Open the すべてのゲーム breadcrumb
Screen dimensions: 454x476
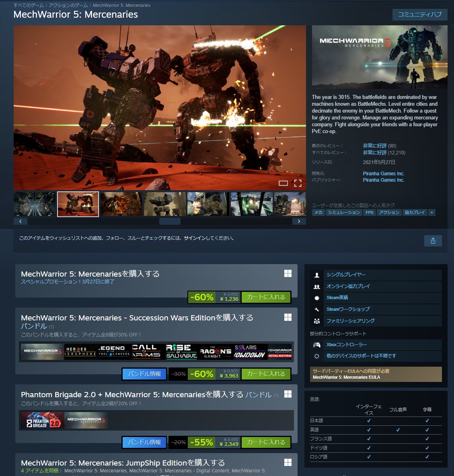click(x=29, y=5)
